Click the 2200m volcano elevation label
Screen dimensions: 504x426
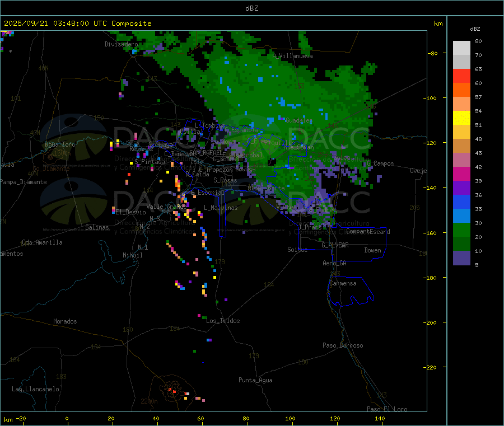click(x=149, y=401)
